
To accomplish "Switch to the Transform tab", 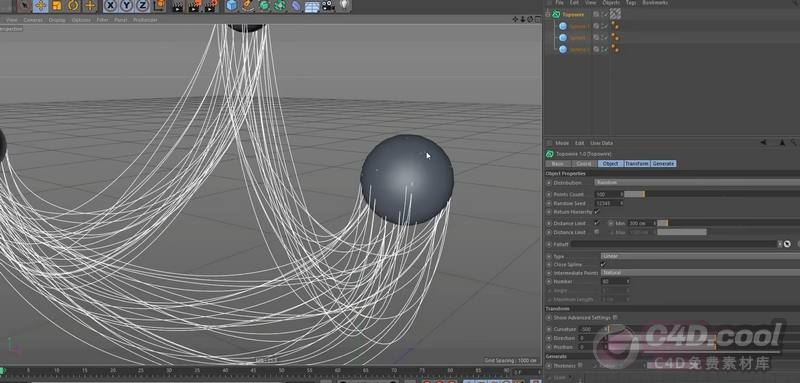I will [637, 164].
